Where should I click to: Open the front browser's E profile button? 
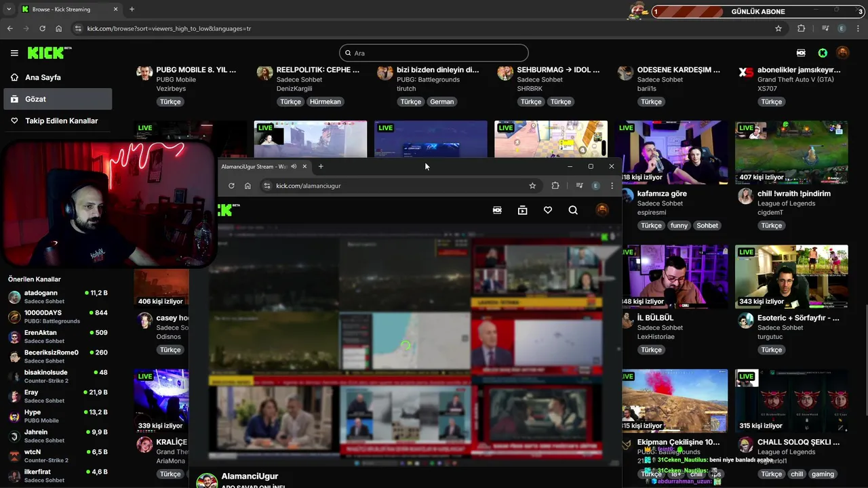595,186
